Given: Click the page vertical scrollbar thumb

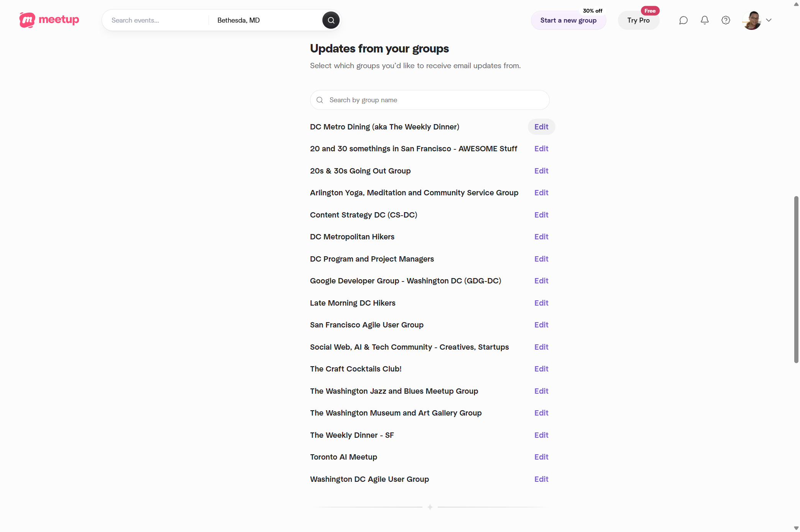Looking at the screenshot, I should 796,279.
